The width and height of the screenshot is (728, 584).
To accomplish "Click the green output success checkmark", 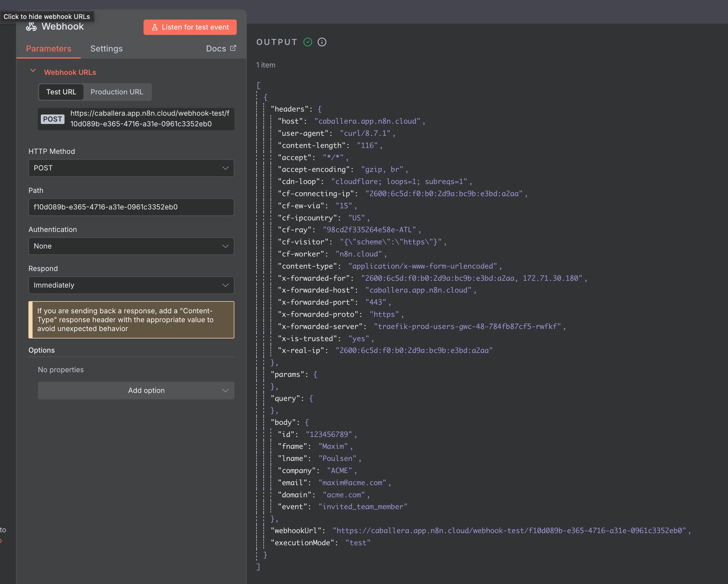I will [308, 42].
